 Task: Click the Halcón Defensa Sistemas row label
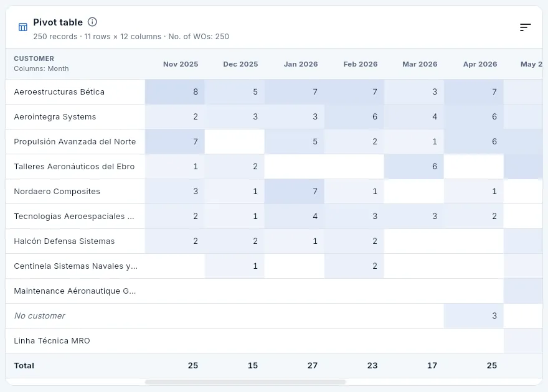(x=64, y=241)
